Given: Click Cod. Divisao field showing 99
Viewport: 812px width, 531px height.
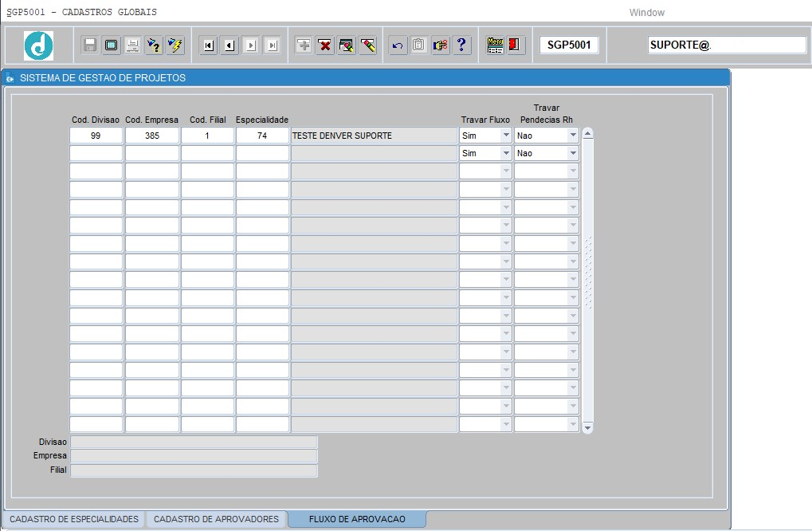Looking at the screenshot, I should tap(96, 136).
